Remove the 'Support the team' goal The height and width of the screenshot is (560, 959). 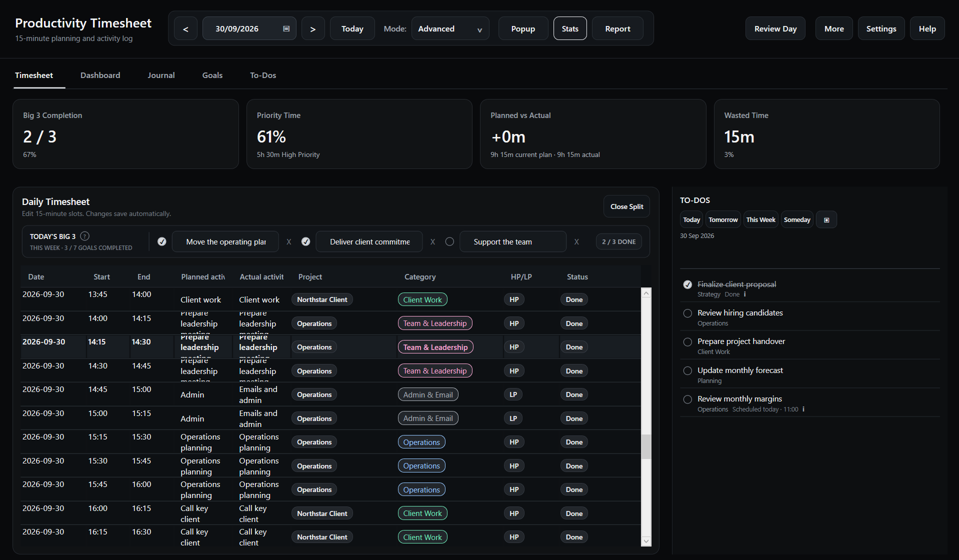pyautogui.click(x=576, y=242)
